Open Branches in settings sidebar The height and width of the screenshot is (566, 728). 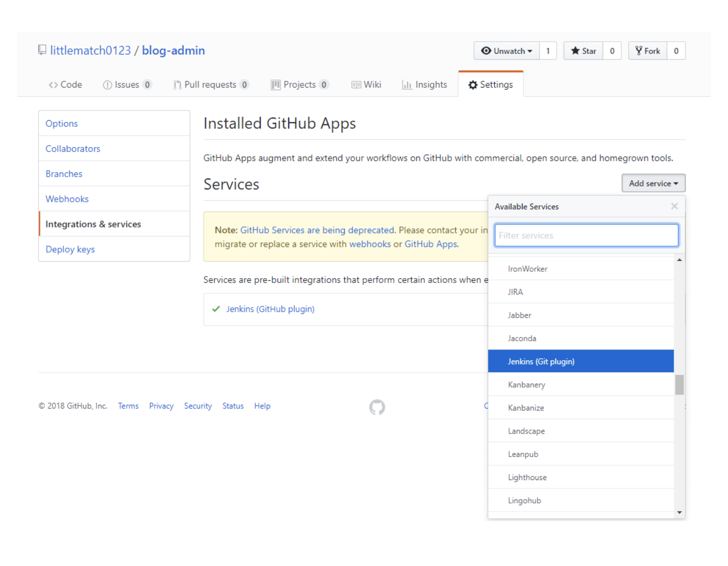coord(114,174)
